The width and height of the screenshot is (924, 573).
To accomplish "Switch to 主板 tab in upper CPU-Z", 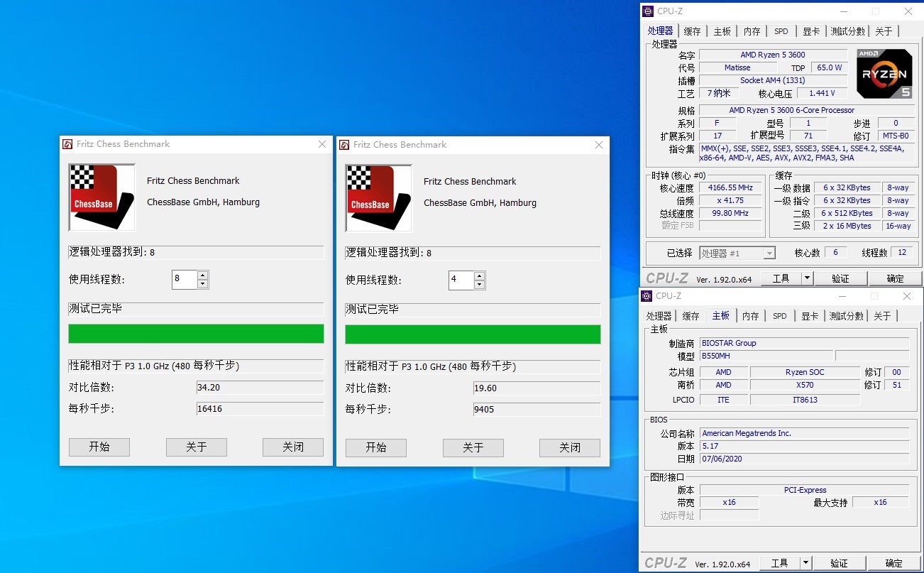I will [722, 31].
